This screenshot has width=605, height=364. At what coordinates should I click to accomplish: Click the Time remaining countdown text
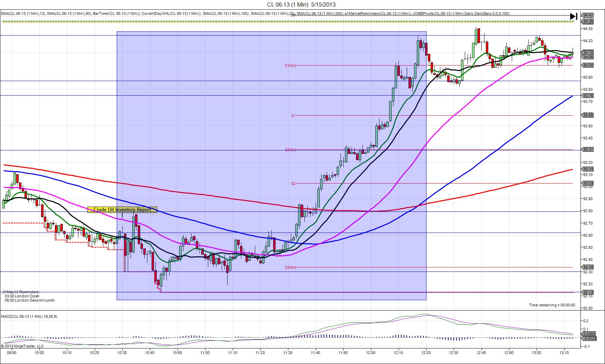[x=552, y=305]
